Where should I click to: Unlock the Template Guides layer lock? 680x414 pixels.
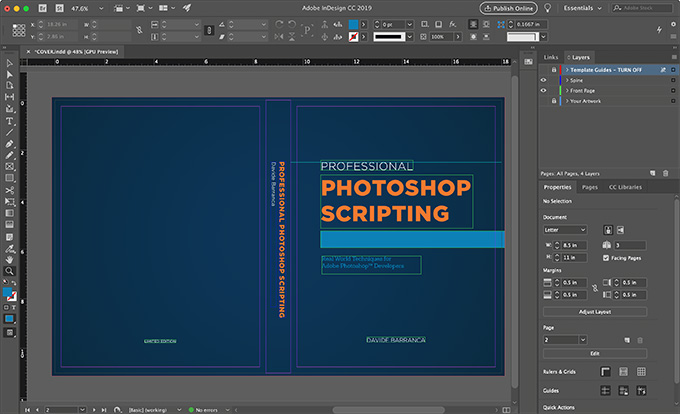tap(554, 70)
